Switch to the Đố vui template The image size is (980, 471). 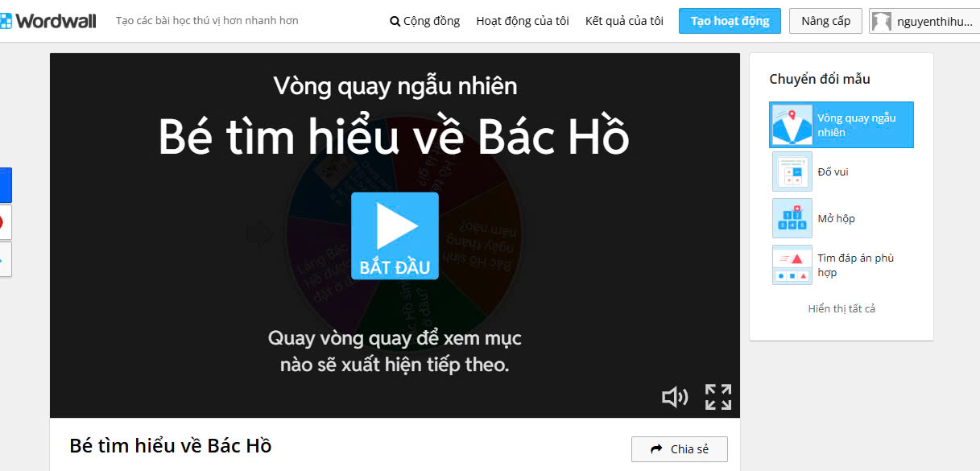tap(841, 171)
